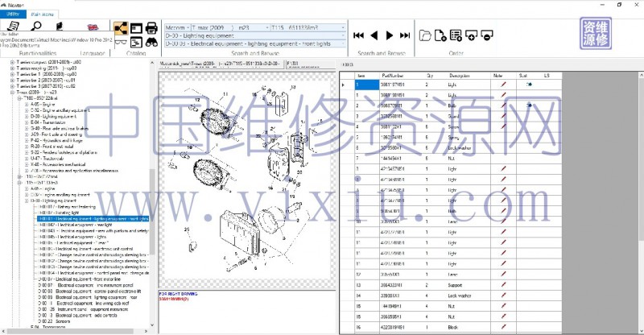
Task: Toggle the catalog tree view icon
Action: click(x=121, y=28)
